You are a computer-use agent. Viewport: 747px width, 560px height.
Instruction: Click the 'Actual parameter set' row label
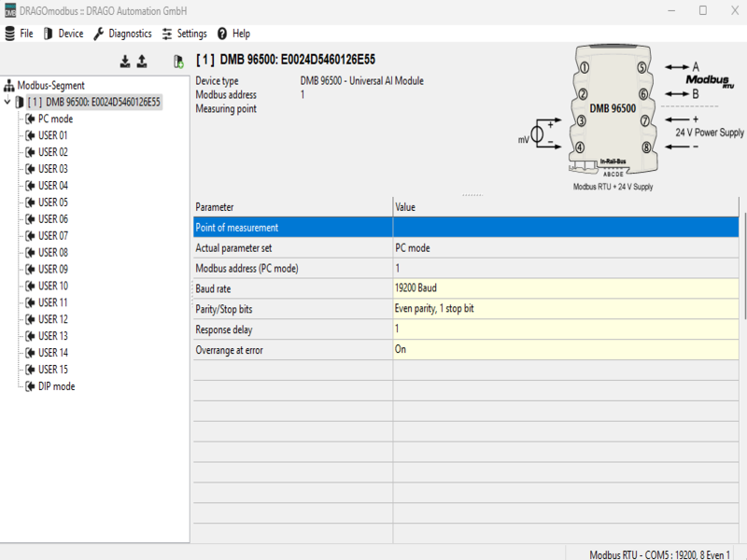click(233, 248)
